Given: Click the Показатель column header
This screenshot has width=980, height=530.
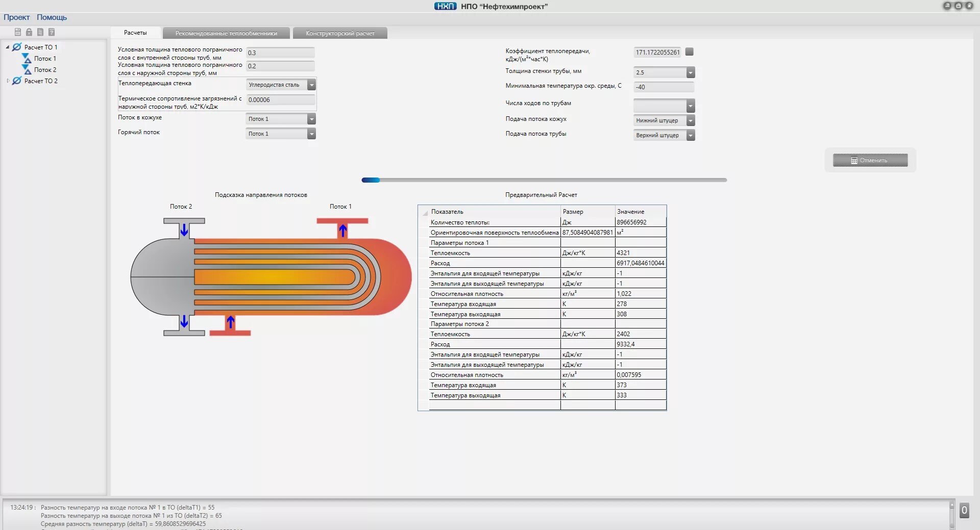Looking at the screenshot, I should tap(495, 211).
